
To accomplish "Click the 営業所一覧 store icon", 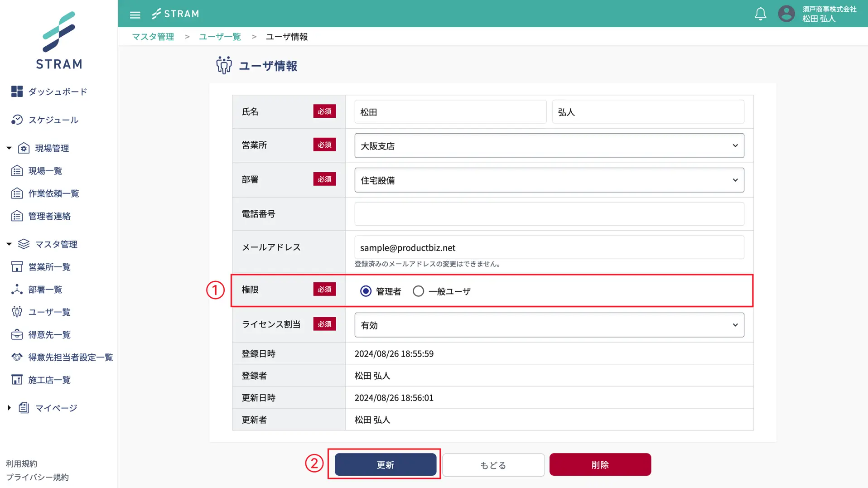I will [x=17, y=267].
